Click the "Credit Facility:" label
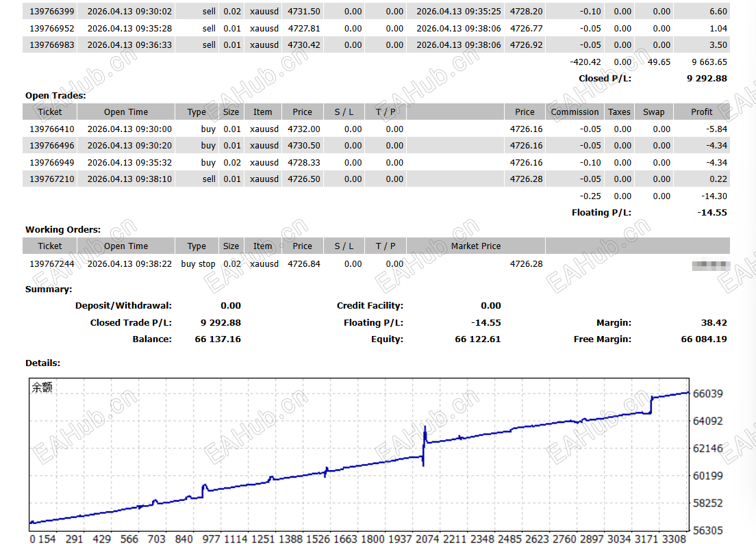This screenshot has height=544, width=756. 370,305
